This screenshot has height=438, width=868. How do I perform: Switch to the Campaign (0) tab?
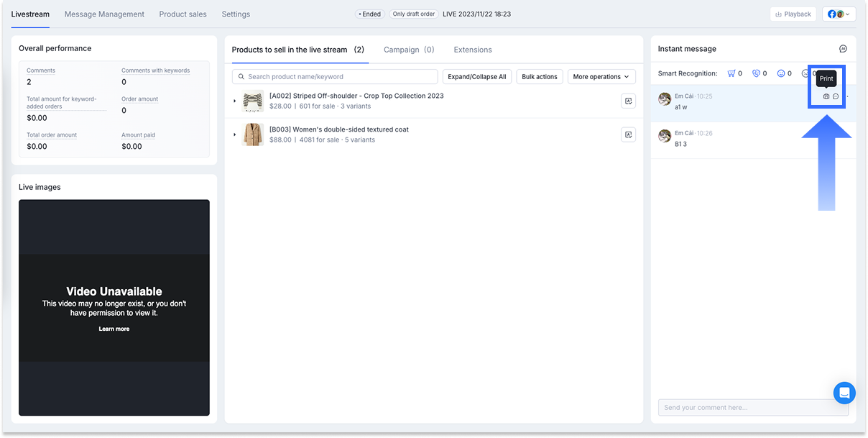tap(409, 50)
